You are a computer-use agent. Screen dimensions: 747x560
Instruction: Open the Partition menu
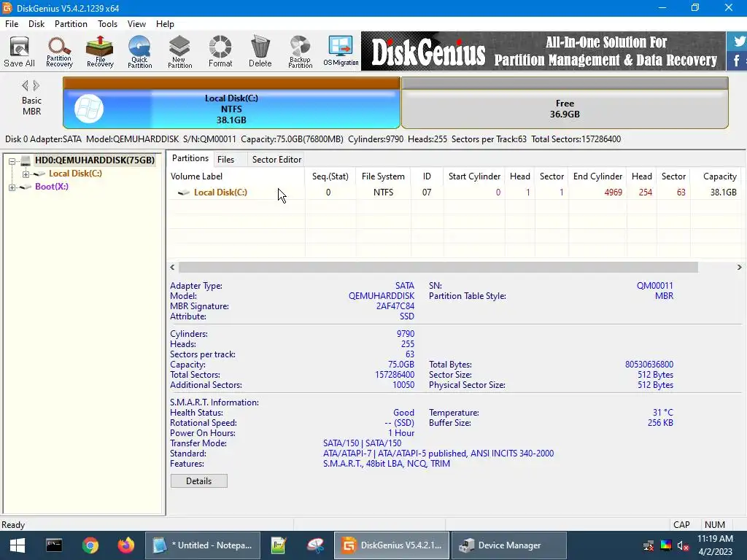pos(71,24)
